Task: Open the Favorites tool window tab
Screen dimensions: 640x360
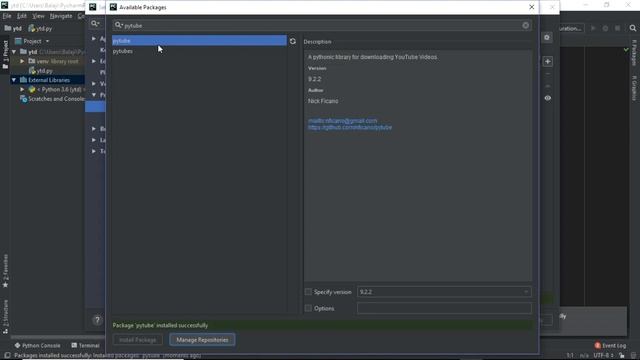Action: (x=5, y=271)
